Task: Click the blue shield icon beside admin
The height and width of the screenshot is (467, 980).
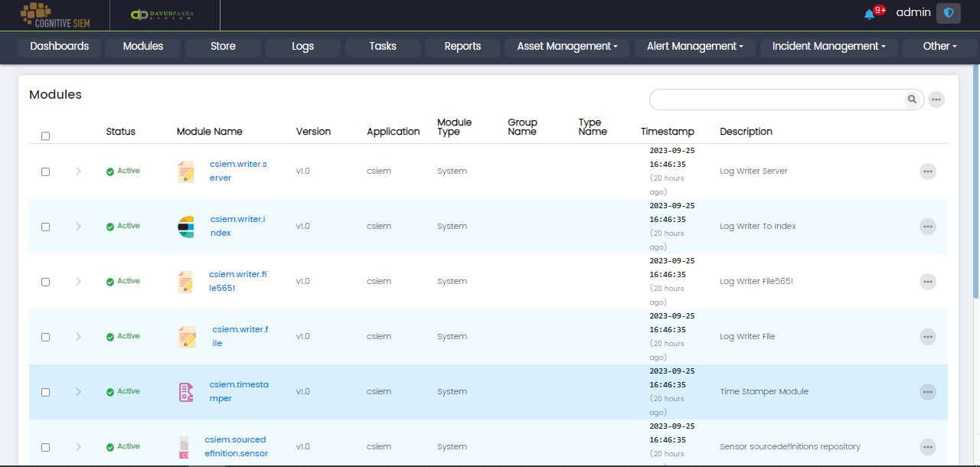Action: point(949,13)
